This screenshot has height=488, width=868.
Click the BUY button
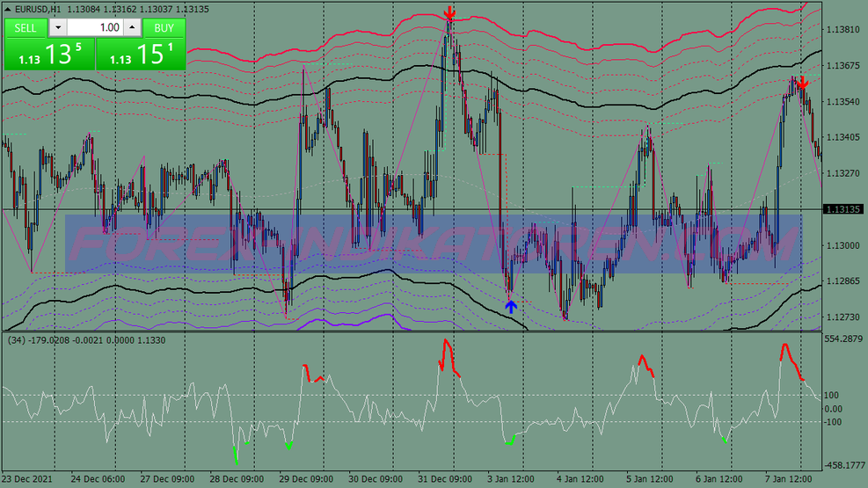coord(164,27)
